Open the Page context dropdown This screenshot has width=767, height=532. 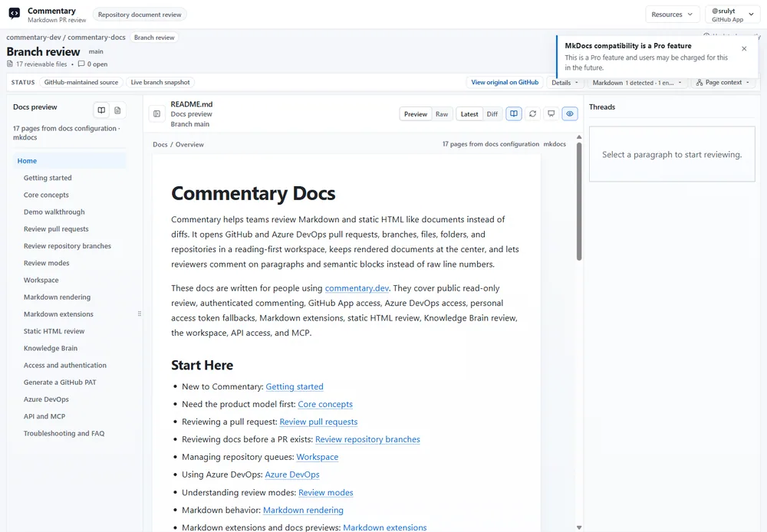click(x=723, y=83)
